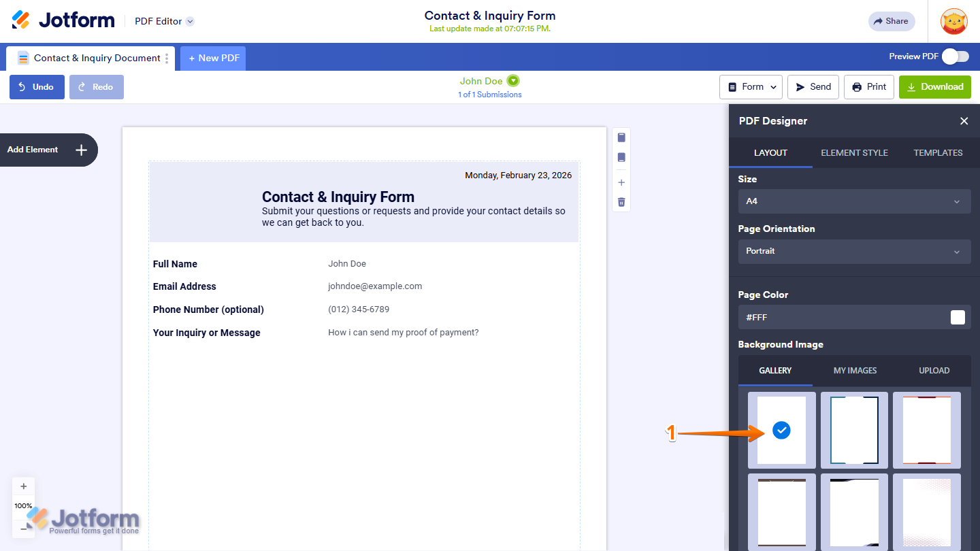Click the Jotform logo
Screen dimensions: 980x551
click(x=63, y=20)
